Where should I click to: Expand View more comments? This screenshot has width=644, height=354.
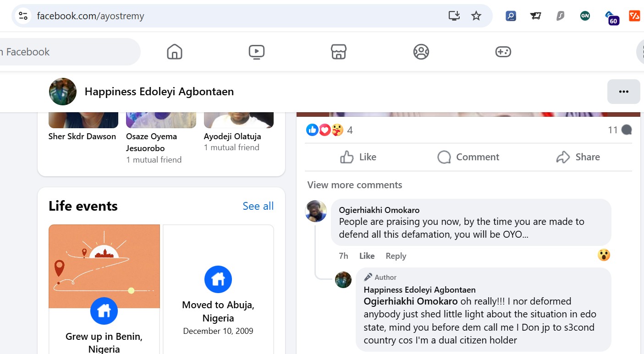point(355,185)
